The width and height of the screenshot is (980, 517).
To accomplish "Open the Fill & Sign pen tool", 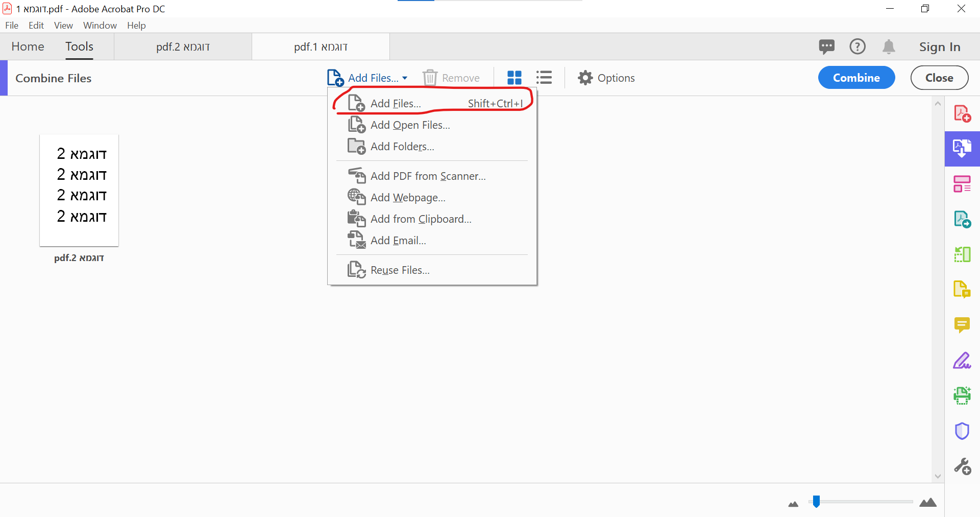I will click(x=962, y=361).
